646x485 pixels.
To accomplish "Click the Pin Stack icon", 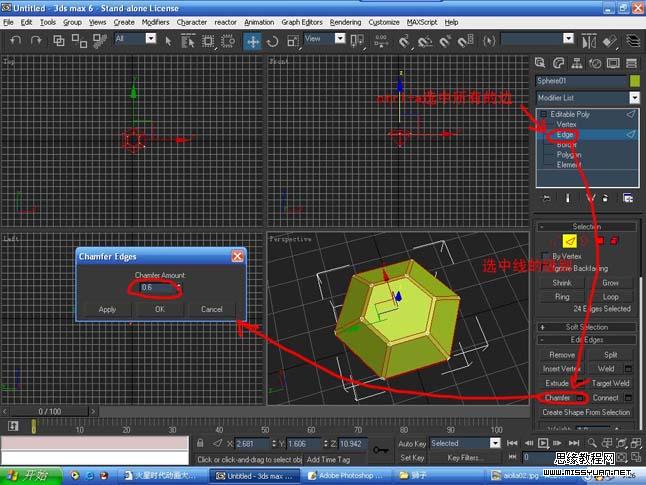I will 546,198.
